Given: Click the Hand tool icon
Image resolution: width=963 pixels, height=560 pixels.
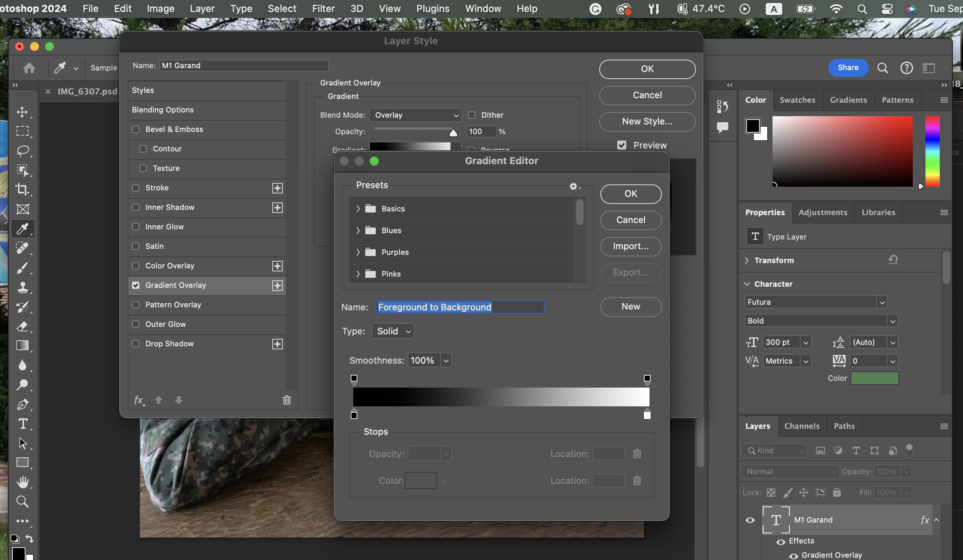Looking at the screenshot, I should (x=22, y=482).
